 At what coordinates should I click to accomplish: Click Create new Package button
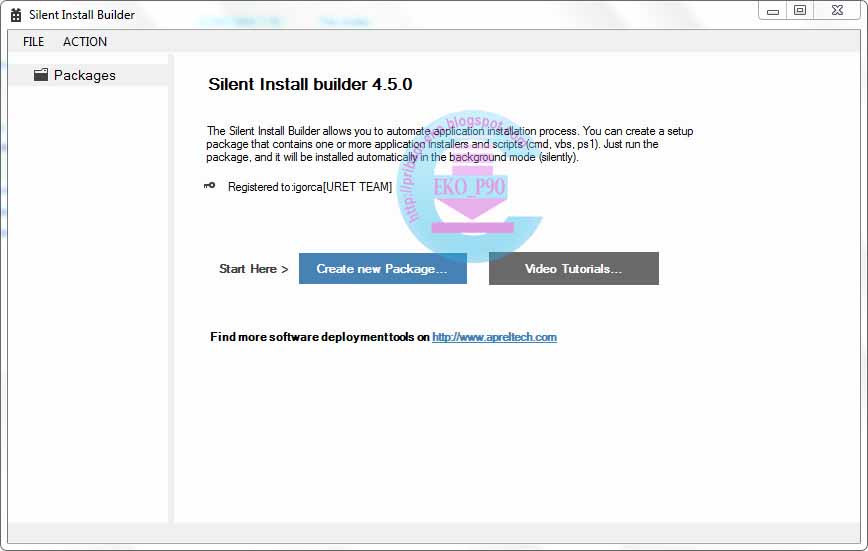point(383,269)
